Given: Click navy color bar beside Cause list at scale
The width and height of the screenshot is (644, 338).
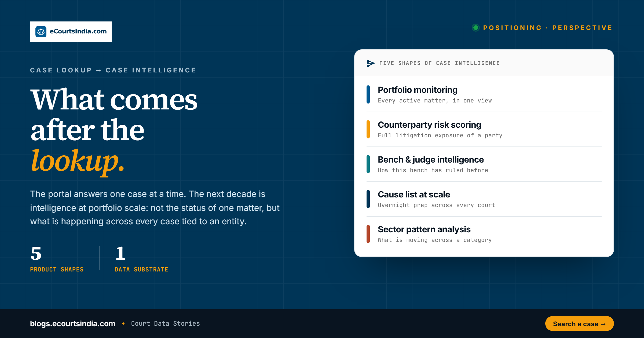Looking at the screenshot, I should (368, 199).
